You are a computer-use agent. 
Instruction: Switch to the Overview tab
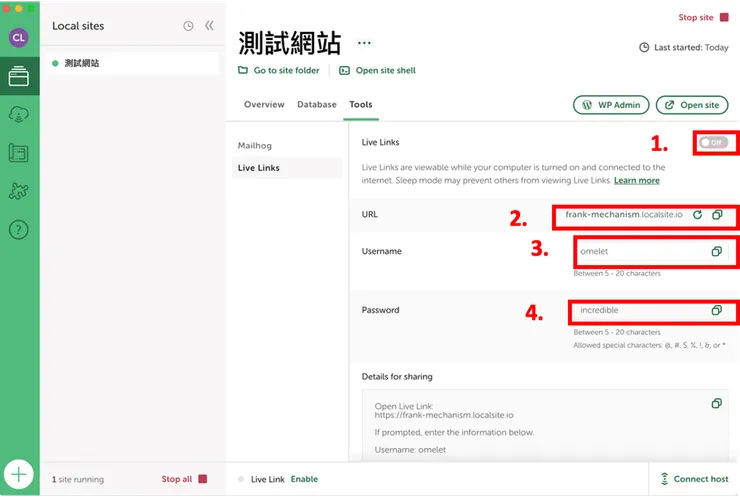tap(264, 104)
